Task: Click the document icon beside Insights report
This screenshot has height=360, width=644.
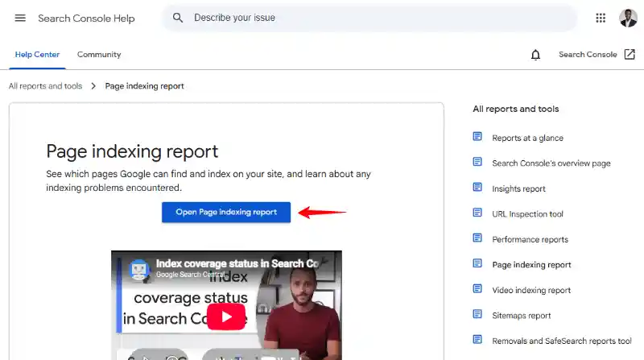Action: [x=477, y=188]
